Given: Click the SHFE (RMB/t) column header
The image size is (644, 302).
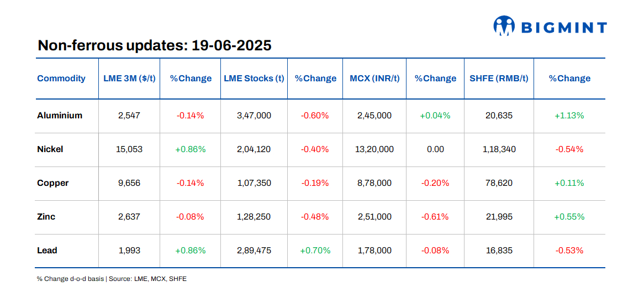Looking at the screenshot, I should pyautogui.click(x=499, y=79).
